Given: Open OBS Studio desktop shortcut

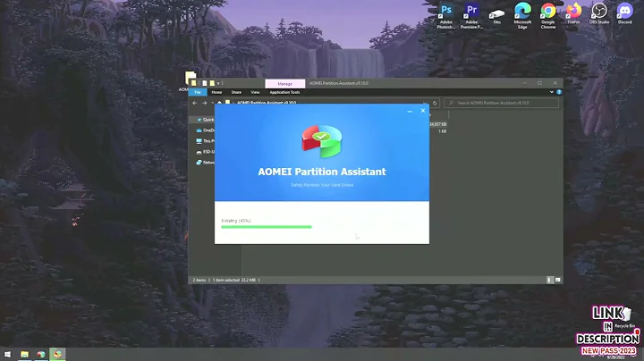Looking at the screenshot, I should pos(599,14).
